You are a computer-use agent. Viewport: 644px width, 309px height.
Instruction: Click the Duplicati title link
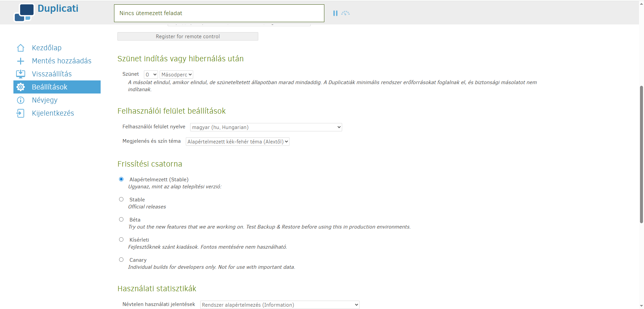click(x=58, y=8)
